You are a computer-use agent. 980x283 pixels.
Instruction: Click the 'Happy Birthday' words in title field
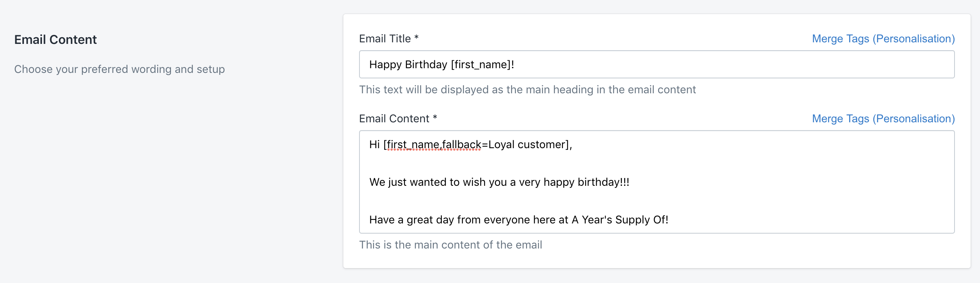click(408, 65)
